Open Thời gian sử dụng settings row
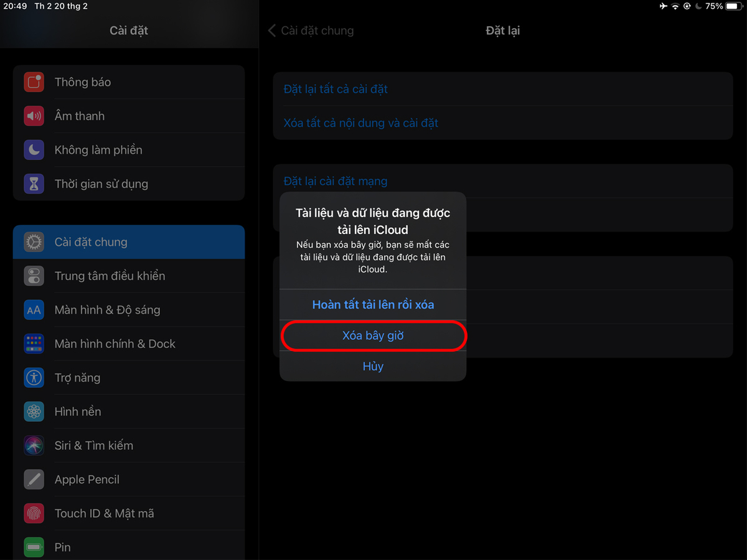This screenshot has height=560, width=747. (129, 184)
